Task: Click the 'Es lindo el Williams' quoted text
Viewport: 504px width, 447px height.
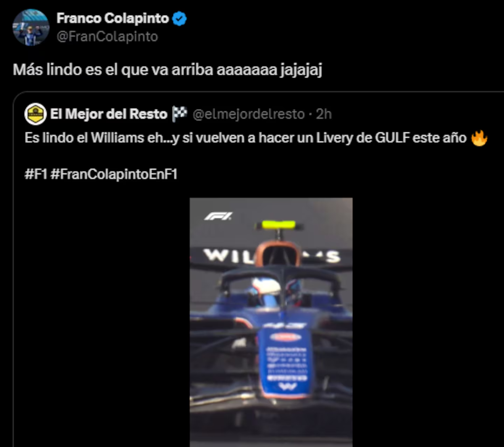Action: click(x=245, y=138)
